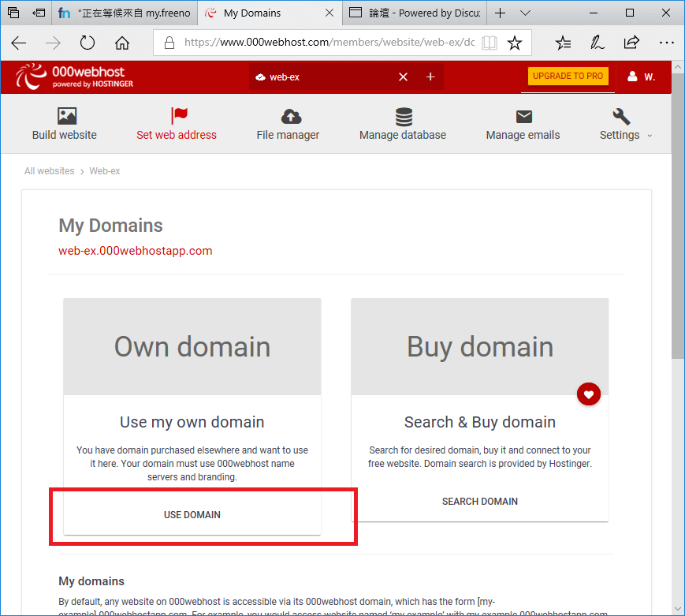Open browser Settings and more ellipsis
This screenshot has width=685, height=616.
(667, 43)
